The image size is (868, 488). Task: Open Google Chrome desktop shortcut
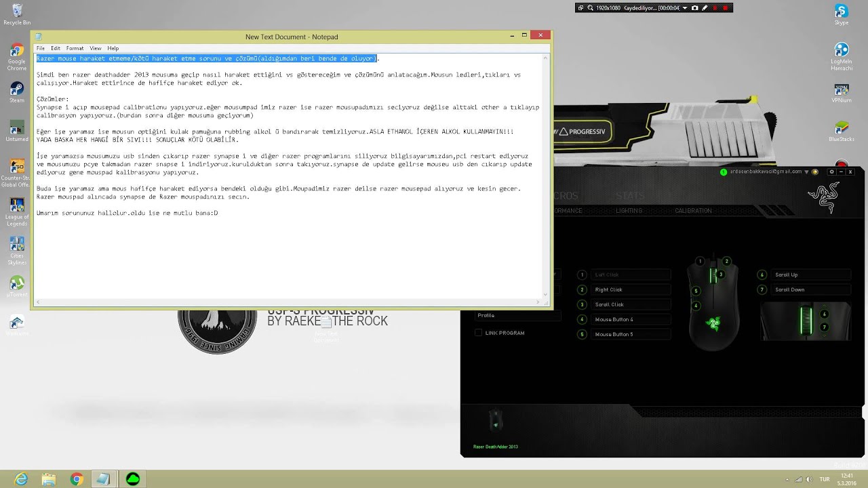[17, 57]
